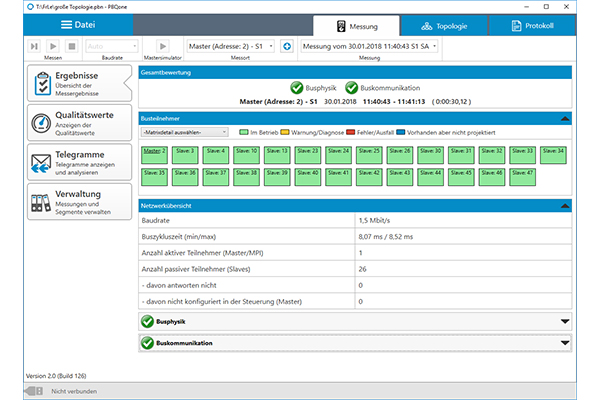Screen dimensions: 600x400
Task: Switch to the Topologie tab
Action: pyautogui.click(x=444, y=26)
